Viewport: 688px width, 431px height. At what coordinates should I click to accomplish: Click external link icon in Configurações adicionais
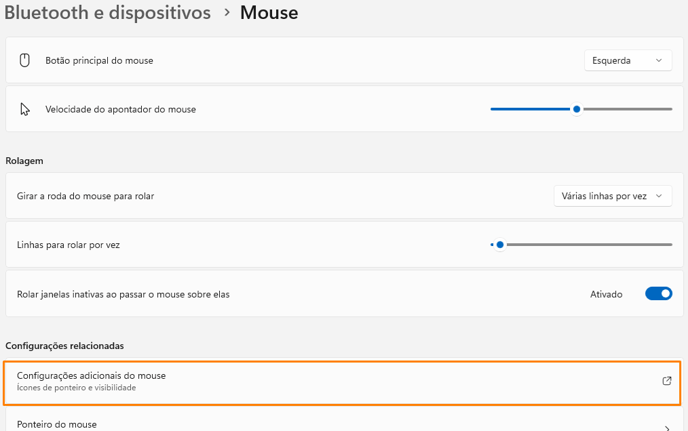click(666, 381)
